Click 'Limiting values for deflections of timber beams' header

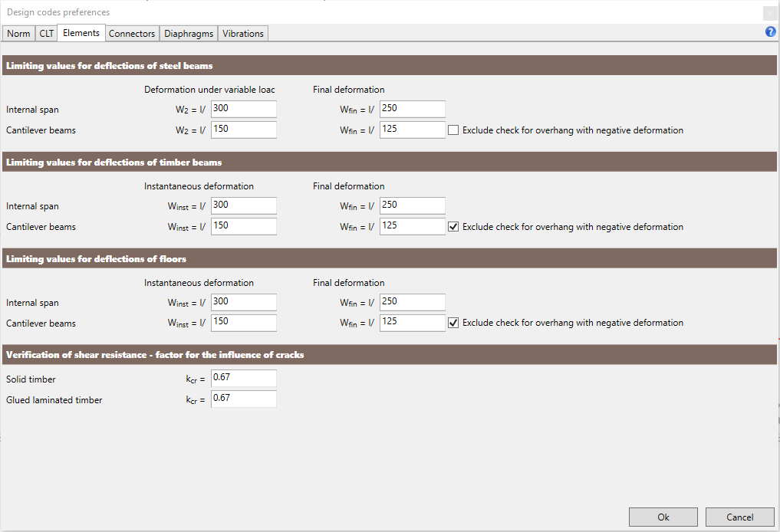point(390,162)
